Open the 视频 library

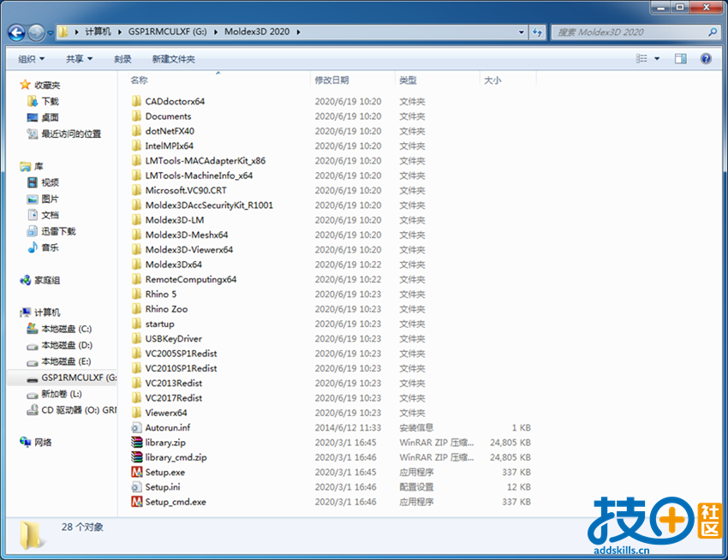coord(51,182)
